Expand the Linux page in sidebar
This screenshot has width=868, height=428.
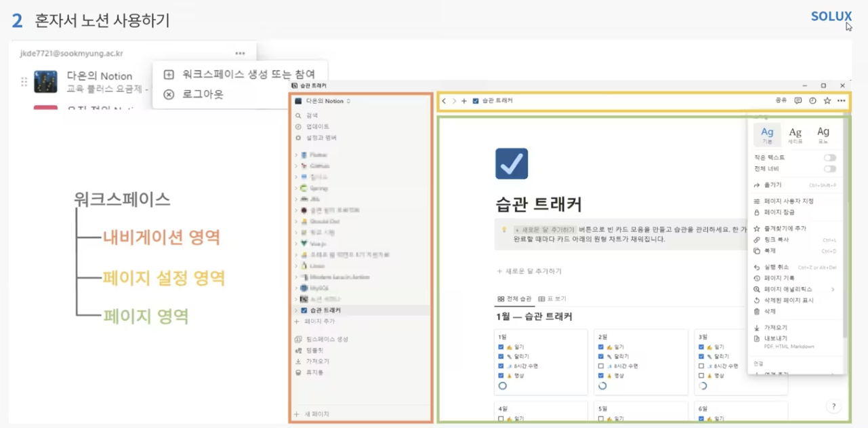pos(296,266)
